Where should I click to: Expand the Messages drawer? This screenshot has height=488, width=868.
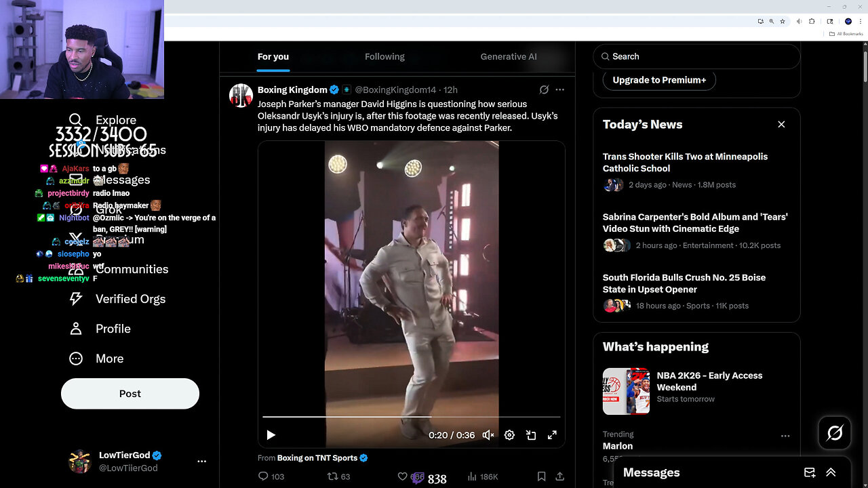click(831, 472)
